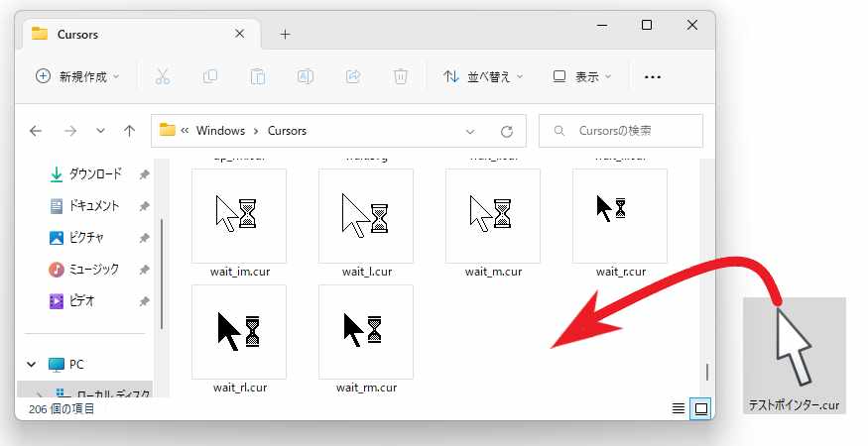This screenshot has width=868, height=446.
Task: Click the Delete trash icon
Action: pyautogui.click(x=400, y=76)
